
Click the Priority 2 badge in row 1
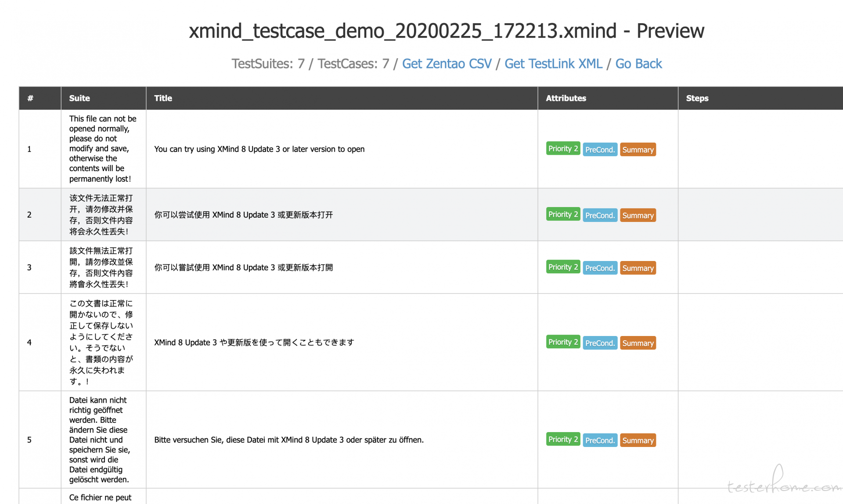point(563,149)
